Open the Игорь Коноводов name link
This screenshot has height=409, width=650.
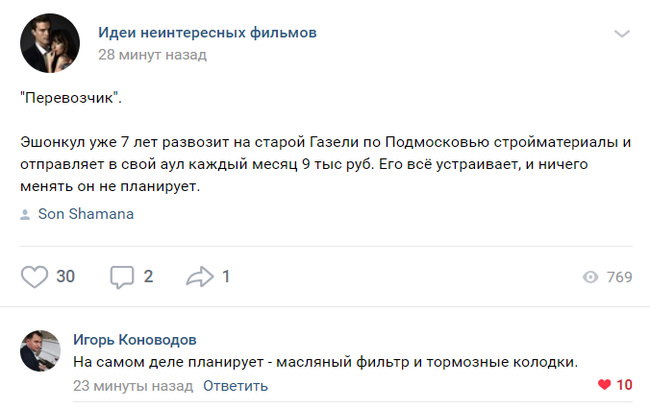tap(135, 339)
